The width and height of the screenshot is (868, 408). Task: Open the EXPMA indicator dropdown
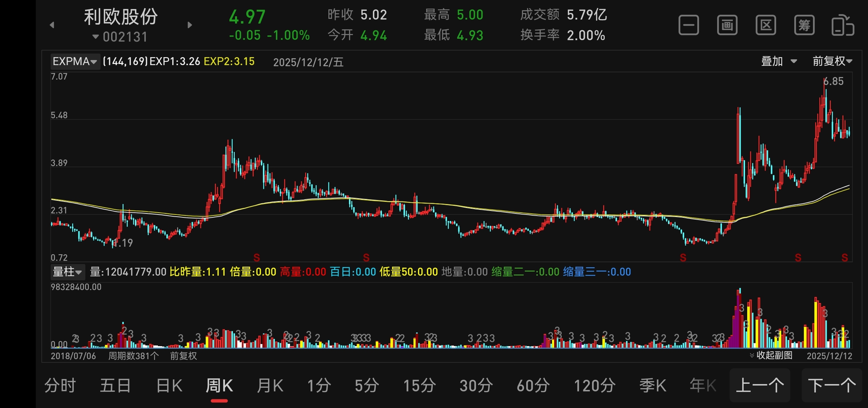[x=75, y=61]
